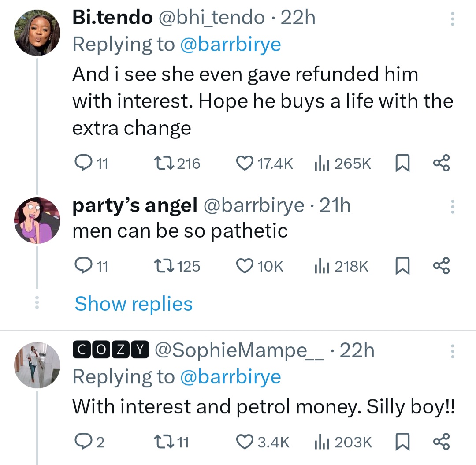View Bi.tendo's profile picture
The height and width of the screenshot is (465, 476).
[37, 33]
